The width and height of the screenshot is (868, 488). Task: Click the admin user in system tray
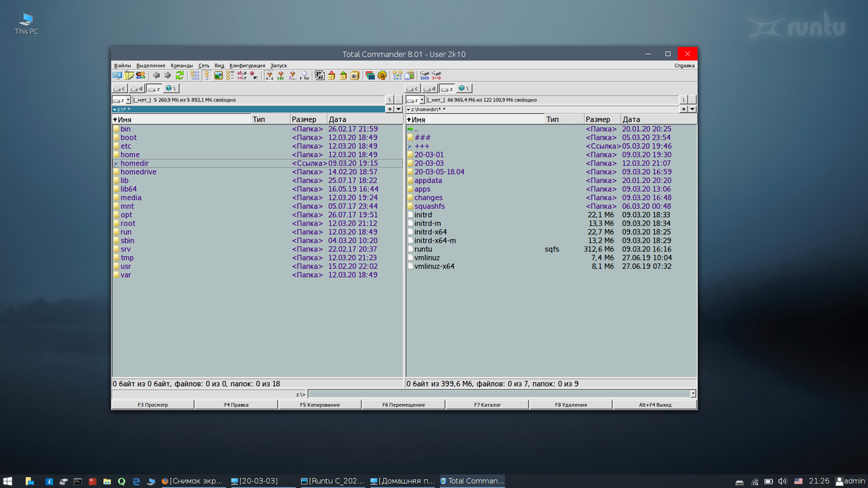pyautogui.click(x=850, y=481)
